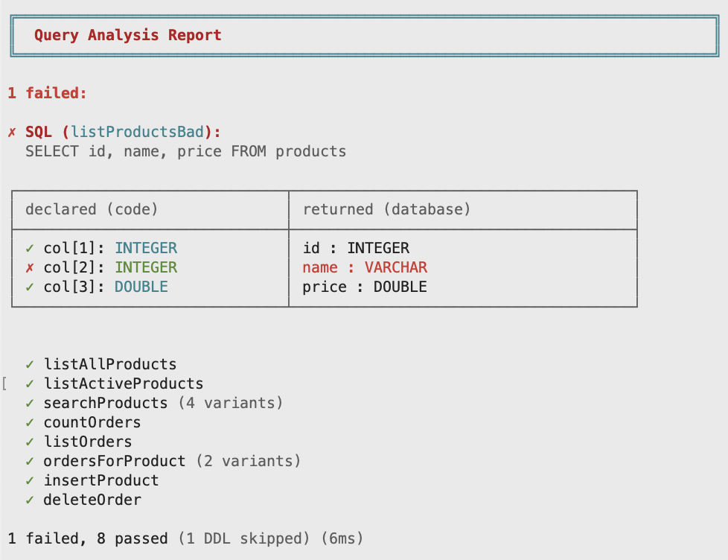This screenshot has width=728, height=560.
Task: Click the 'insertProduct' passed query
Action: click(101, 480)
